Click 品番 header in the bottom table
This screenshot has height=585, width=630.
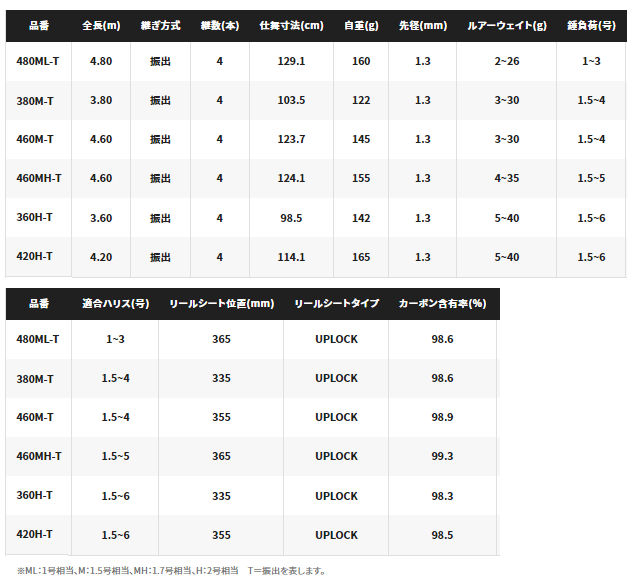click(39, 303)
